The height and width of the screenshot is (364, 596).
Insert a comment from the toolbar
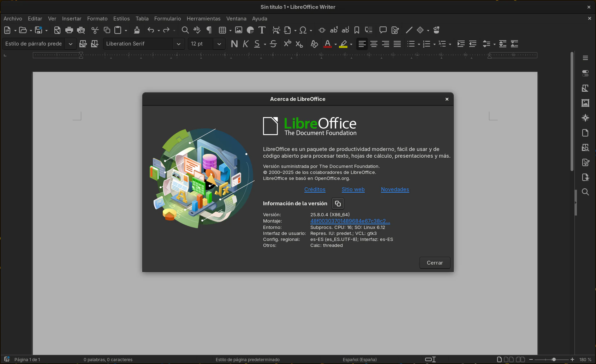(383, 30)
